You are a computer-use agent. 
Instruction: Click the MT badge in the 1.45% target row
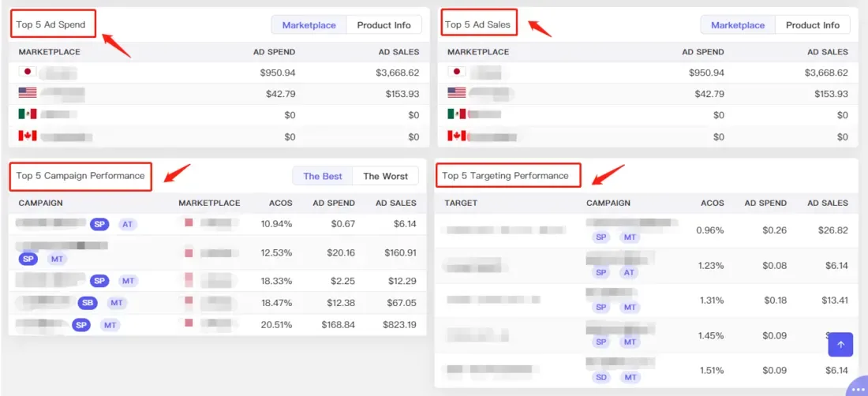[630, 342]
